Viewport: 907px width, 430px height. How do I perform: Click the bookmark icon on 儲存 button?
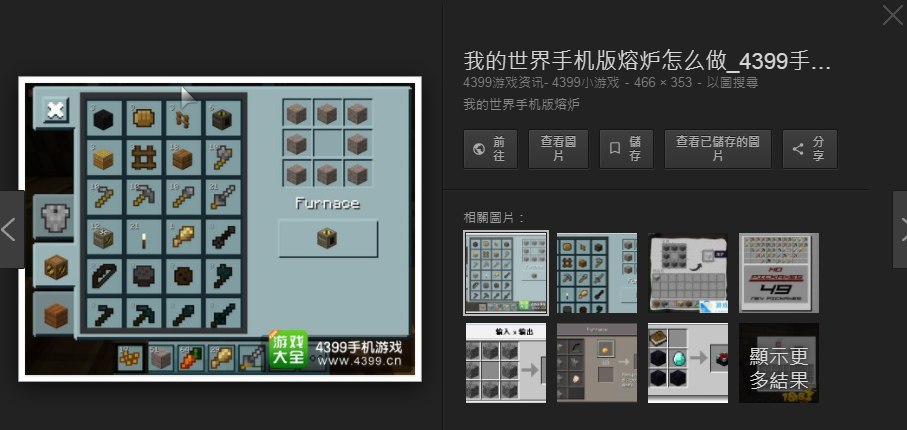[x=617, y=149]
